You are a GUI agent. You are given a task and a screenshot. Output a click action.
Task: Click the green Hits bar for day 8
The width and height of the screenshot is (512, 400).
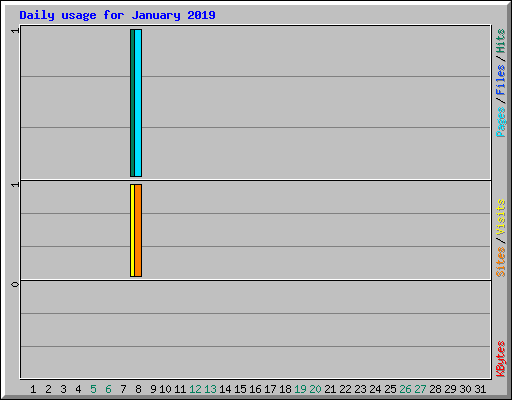pyautogui.click(x=132, y=103)
